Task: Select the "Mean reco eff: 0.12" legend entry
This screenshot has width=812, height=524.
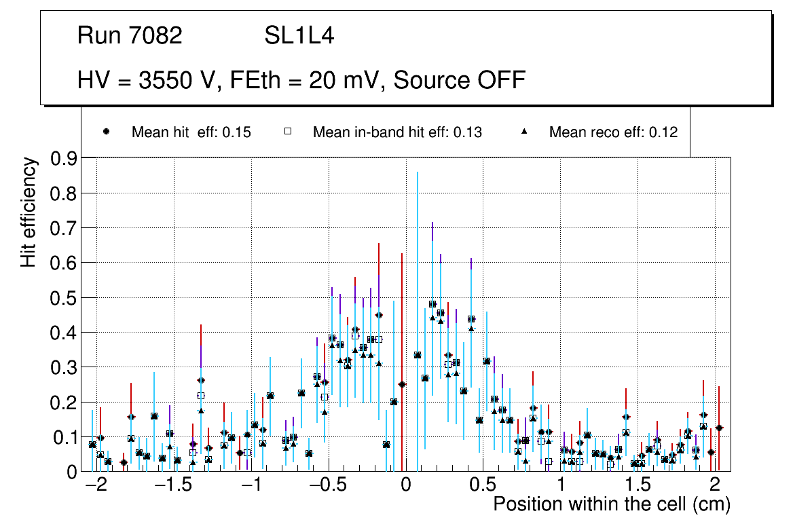Action: pyautogui.click(x=613, y=132)
